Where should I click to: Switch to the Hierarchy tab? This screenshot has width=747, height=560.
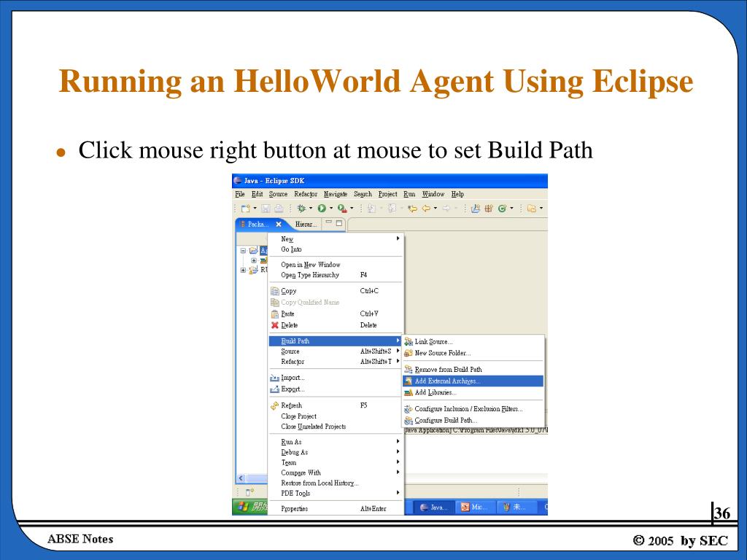(x=306, y=225)
